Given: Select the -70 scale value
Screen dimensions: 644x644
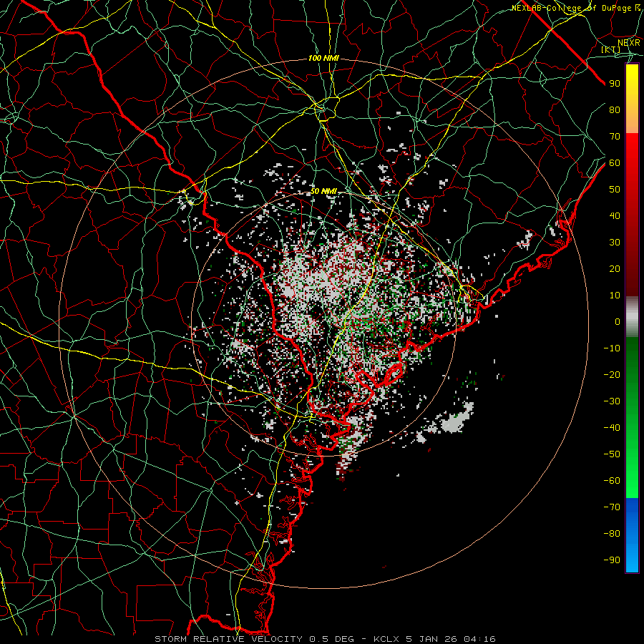Looking at the screenshot, I should pyautogui.click(x=612, y=507).
